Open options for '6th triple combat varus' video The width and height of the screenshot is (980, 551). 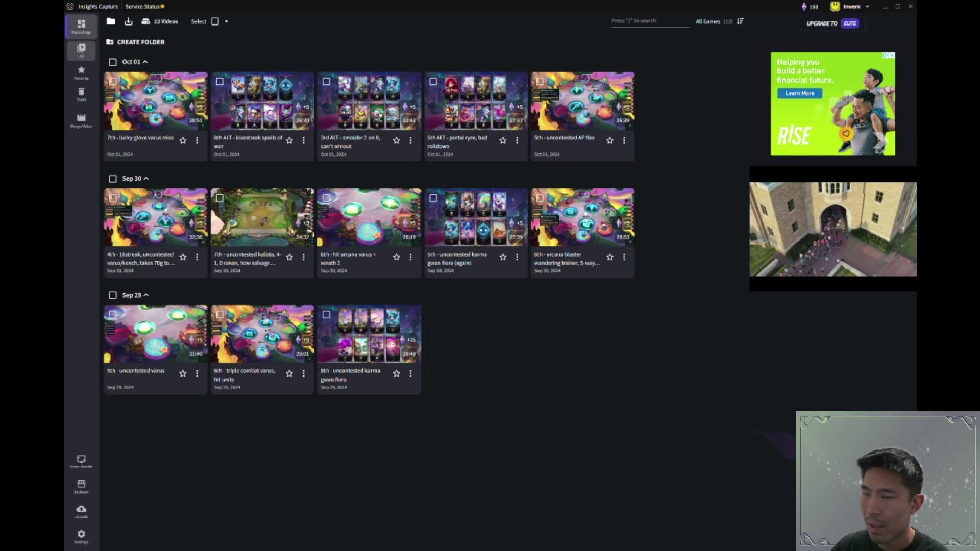click(304, 373)
